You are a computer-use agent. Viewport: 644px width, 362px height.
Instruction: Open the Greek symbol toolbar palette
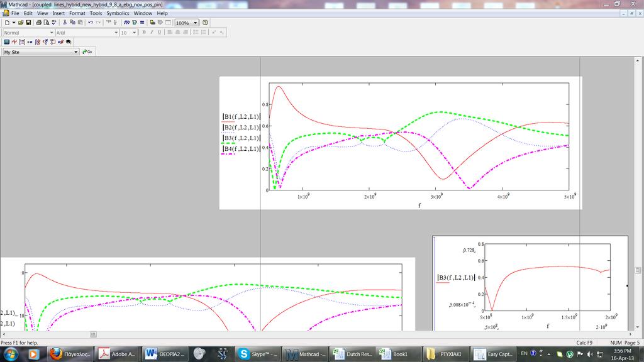tap(61, 42)
